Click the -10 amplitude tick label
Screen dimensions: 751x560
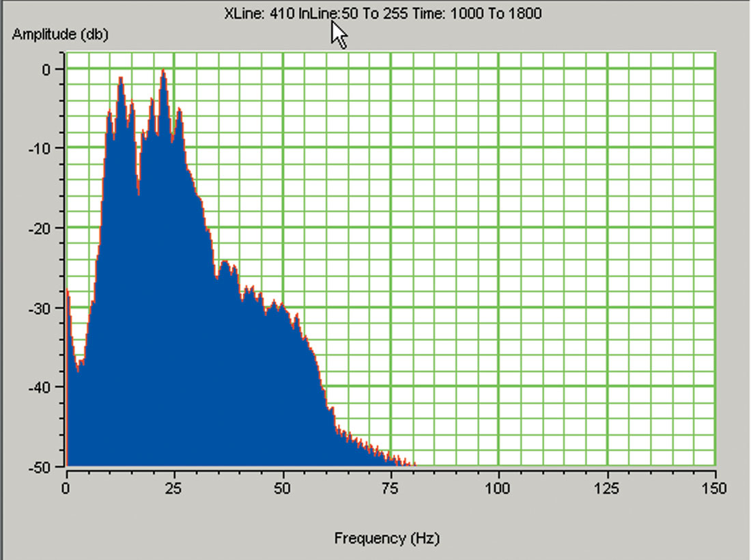(x=40, y=148)
